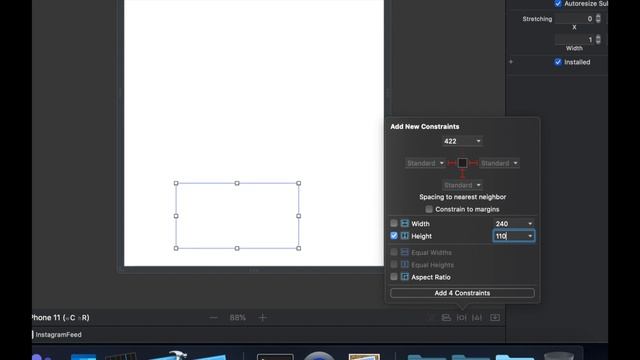The image size is (640, 360).
Task: Check the Width constraint checkbox
Action: pos(394,223)
